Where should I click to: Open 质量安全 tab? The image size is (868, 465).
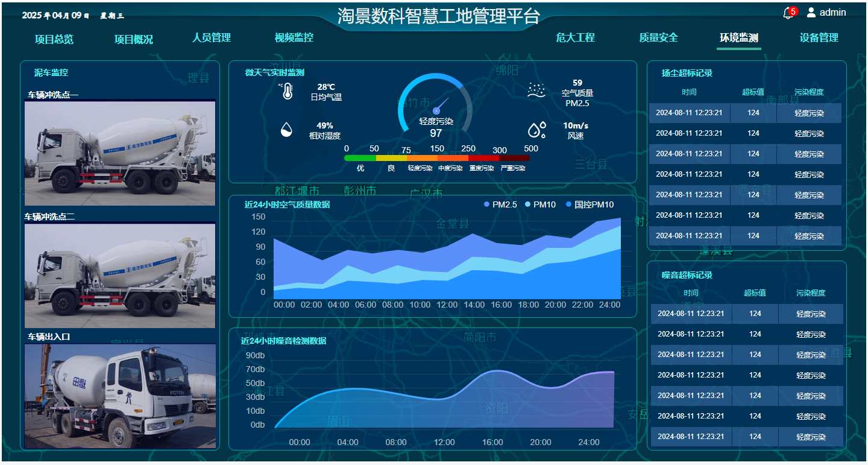[x=659, y=37]
